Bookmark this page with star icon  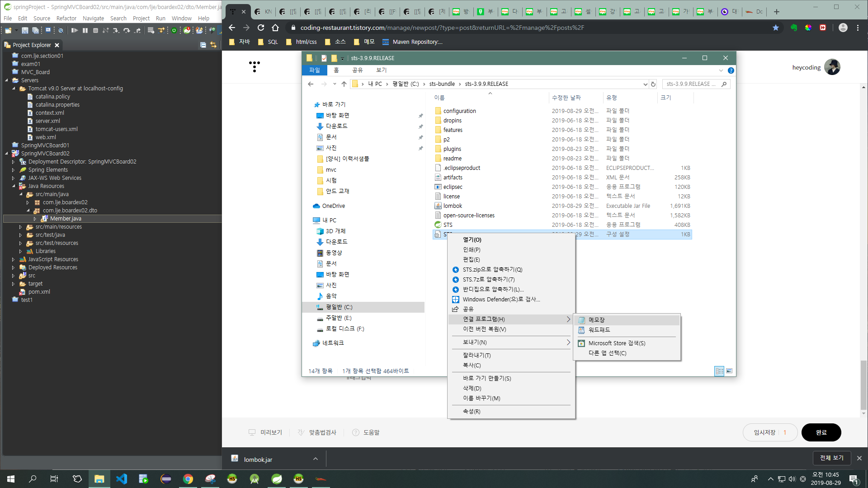(x=776, y=28)
